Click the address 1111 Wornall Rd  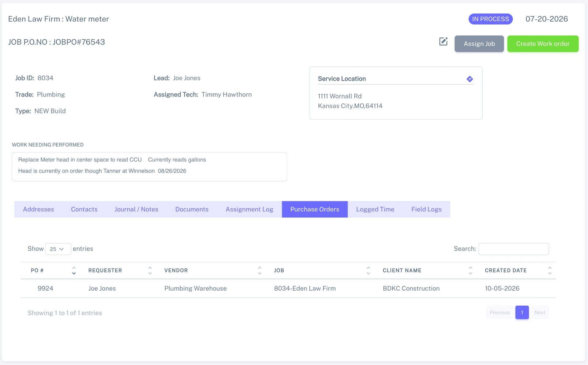click(340, 96)
